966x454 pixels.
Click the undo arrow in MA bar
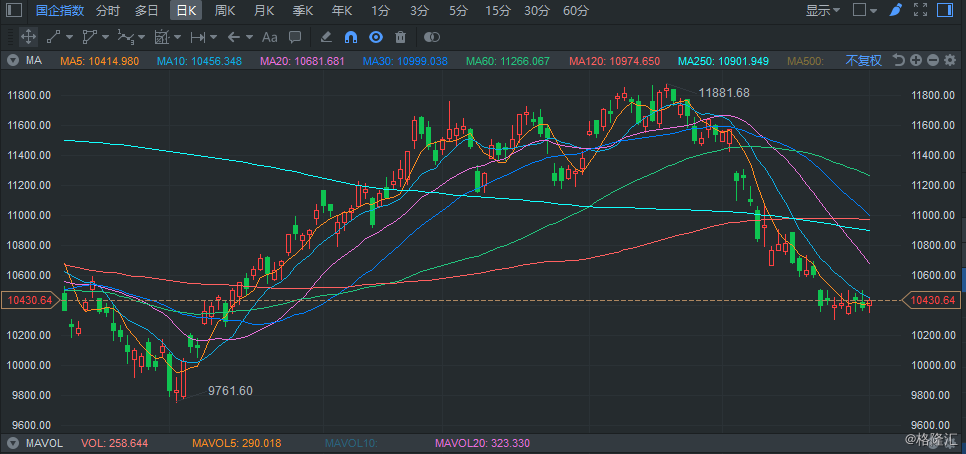[899, 60]
